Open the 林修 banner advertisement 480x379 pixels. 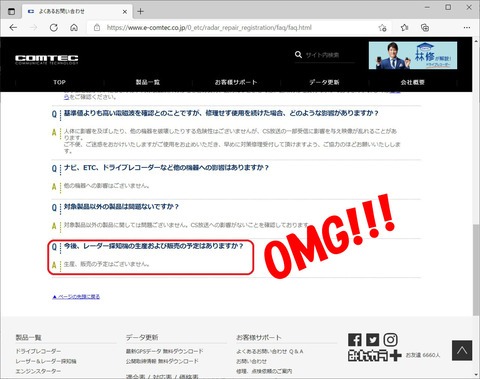coord(413,55)
